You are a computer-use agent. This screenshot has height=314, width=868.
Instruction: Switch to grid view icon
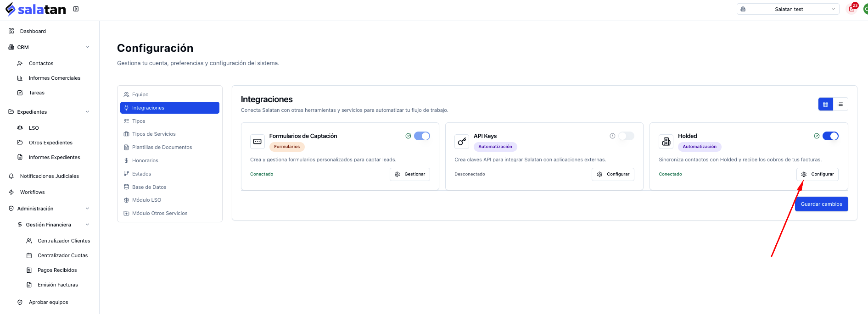[x=825, y=104]
